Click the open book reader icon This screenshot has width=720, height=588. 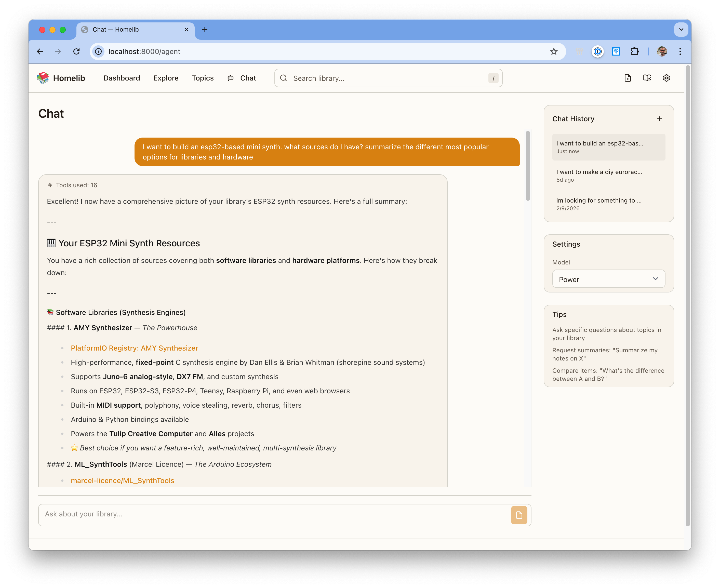click(647, 78)
